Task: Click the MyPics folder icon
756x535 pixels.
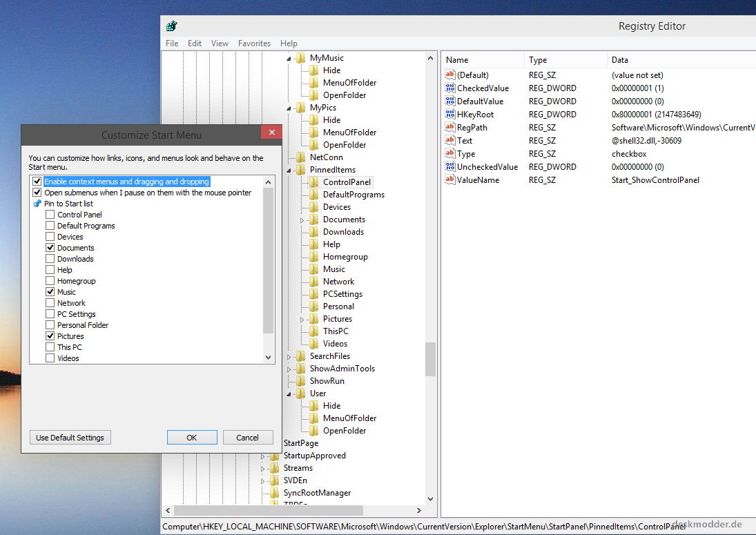Action: [x=301, y=108]
